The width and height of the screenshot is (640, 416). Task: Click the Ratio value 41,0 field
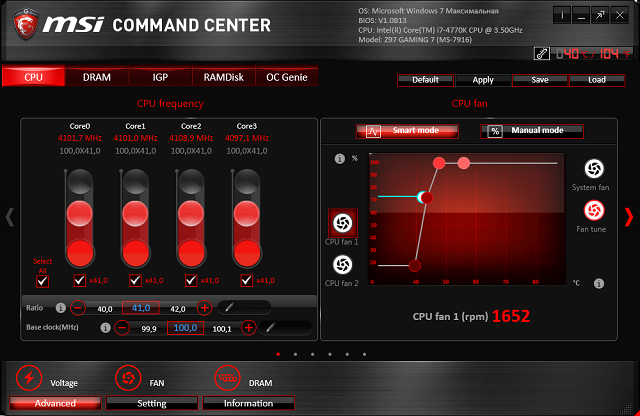click(x=141, y=307)
